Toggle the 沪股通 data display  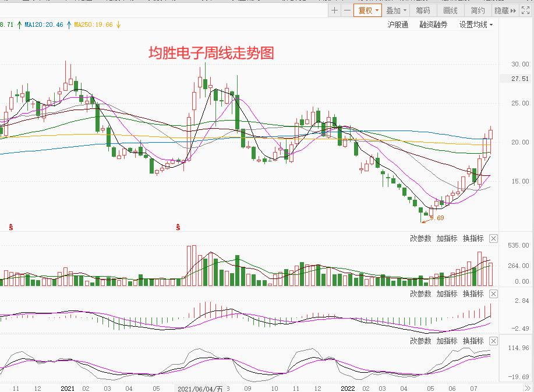pyautogui.click(x=398, y=26)
